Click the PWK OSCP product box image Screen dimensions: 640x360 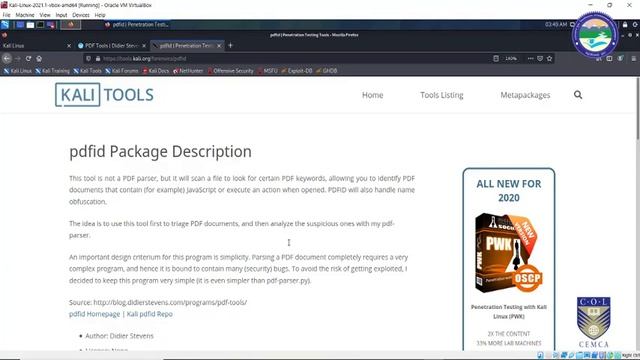click(x=509, y=253)
